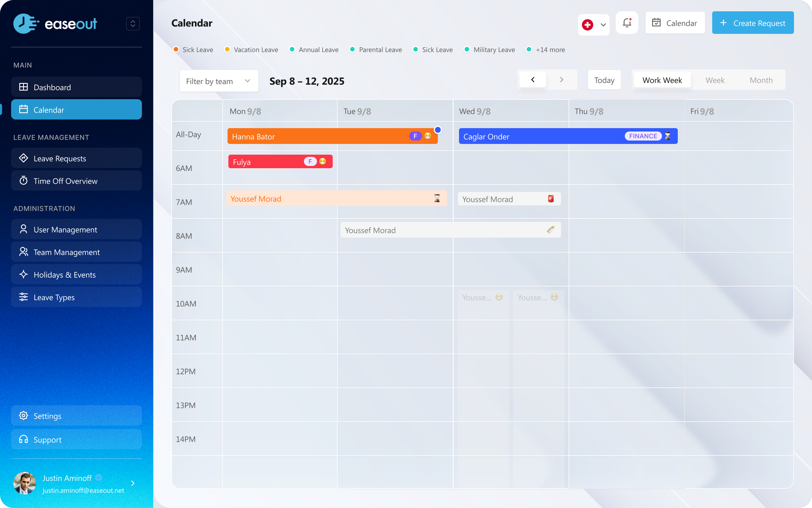
Task: Click Create Request button
Action: click(753, 23)
